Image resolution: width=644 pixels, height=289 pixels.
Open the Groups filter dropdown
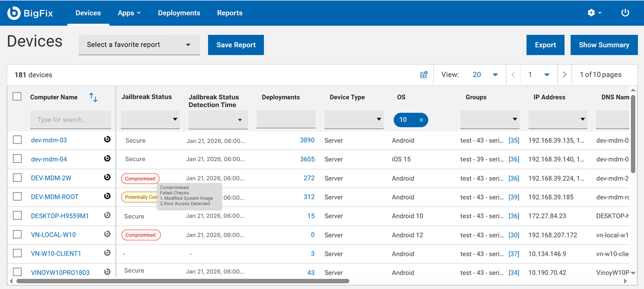(490, 119)
